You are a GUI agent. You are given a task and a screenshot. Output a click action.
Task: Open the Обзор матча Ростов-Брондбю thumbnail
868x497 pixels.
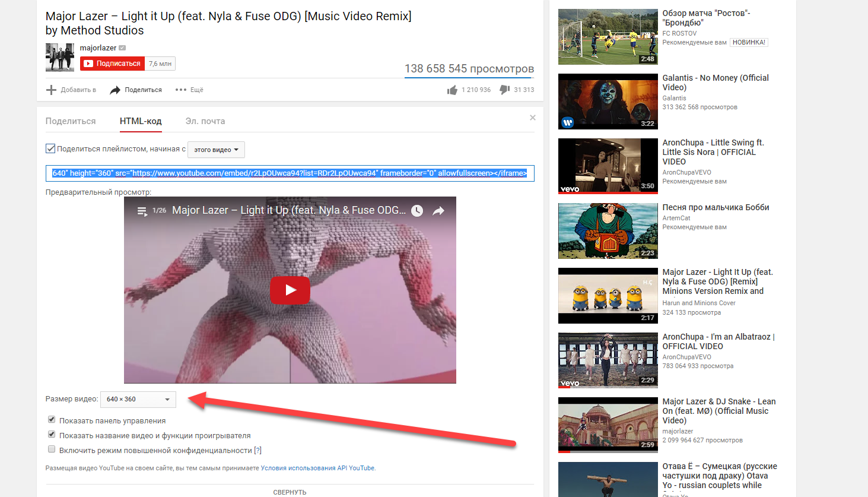(x=608, y=37)
